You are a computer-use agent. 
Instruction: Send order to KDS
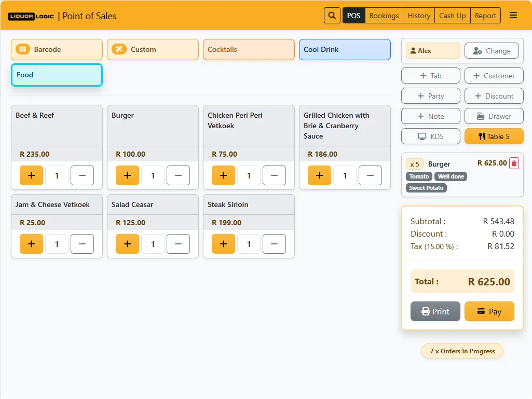pos(431,136)
